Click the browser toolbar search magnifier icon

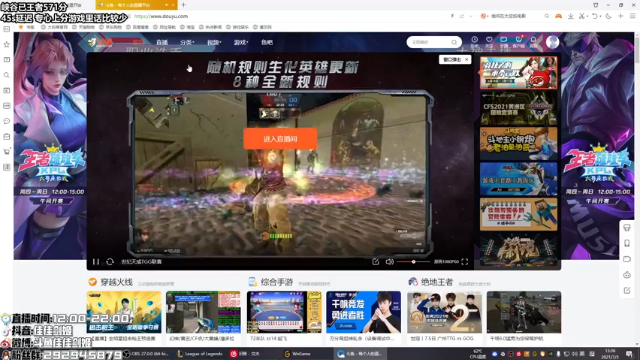click(547, 16)
